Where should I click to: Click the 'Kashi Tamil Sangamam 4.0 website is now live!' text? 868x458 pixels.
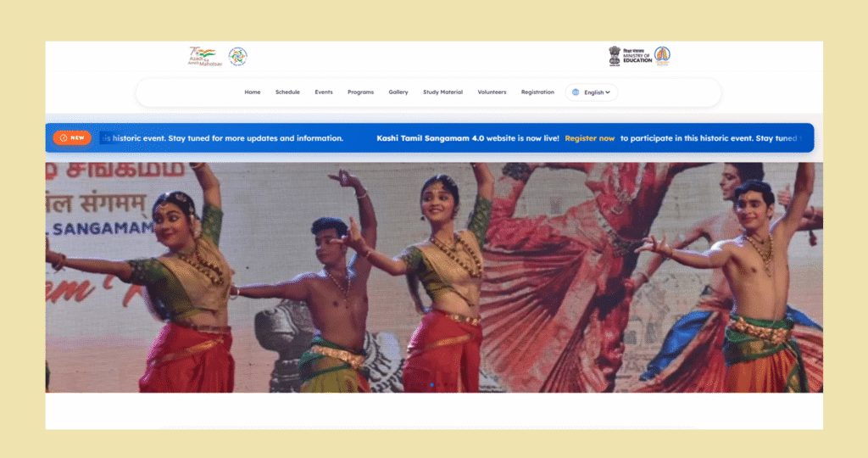[x=468, y=138]
